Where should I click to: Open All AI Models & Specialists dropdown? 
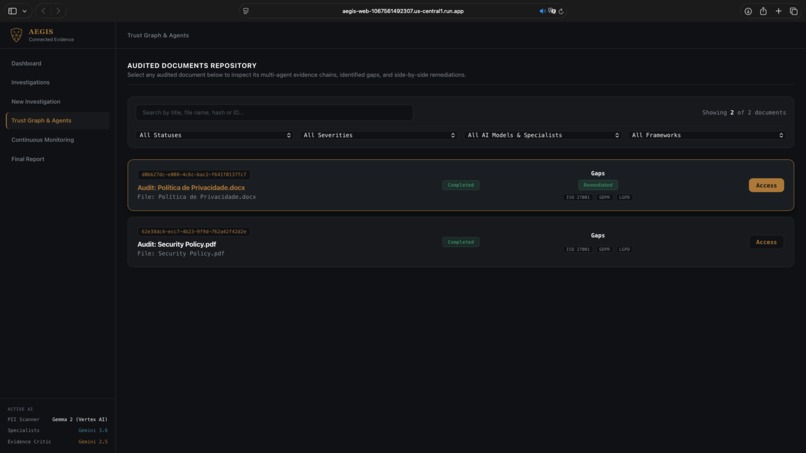tap(543, 135)
